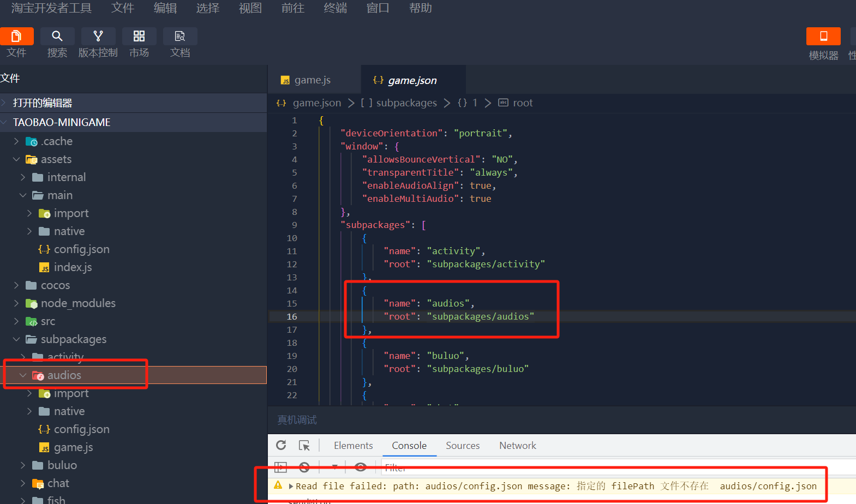Open the 帮助 menu
This screenshot has width=856, height=504.
tap(421, 8)
